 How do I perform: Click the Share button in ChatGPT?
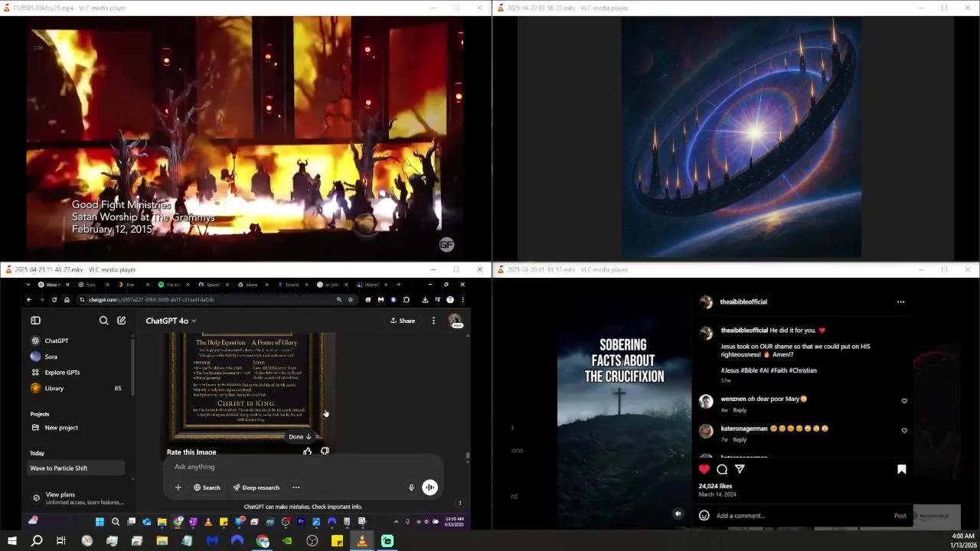(x=403, y=321)
